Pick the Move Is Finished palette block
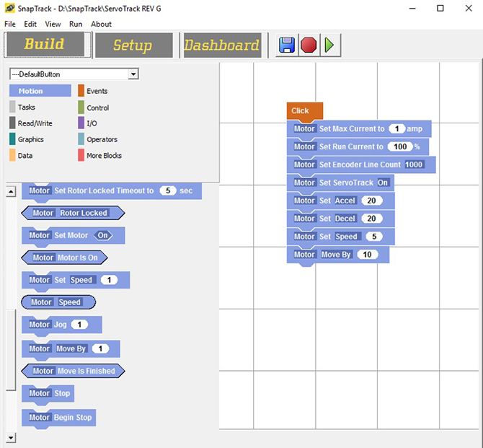The height and width of the screenshot is (448, 483). (73, 371)
